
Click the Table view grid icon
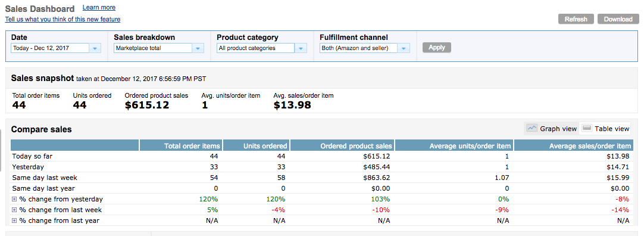pyautogui.click(x=586, y=128)
